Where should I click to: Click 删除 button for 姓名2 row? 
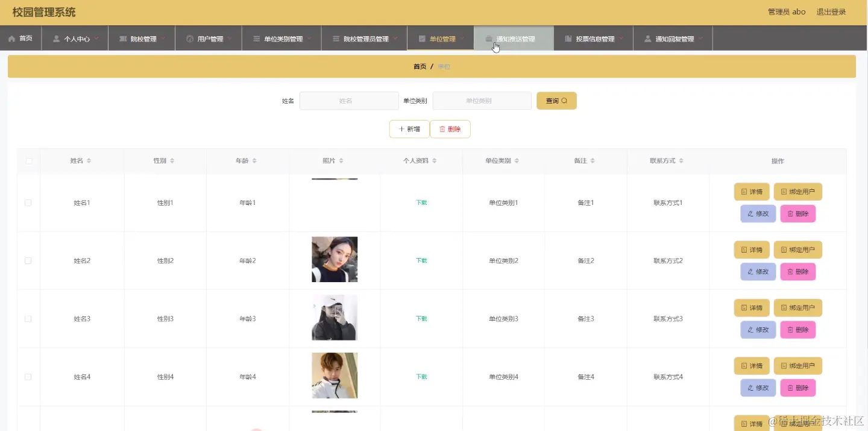pos(798,271)
